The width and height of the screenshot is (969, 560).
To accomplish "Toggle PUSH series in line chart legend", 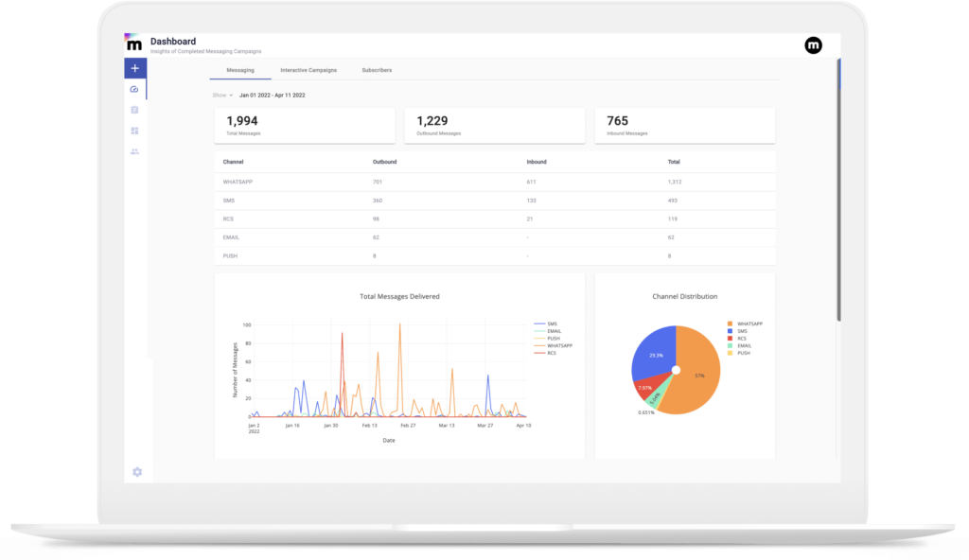I will click(547, 339).
